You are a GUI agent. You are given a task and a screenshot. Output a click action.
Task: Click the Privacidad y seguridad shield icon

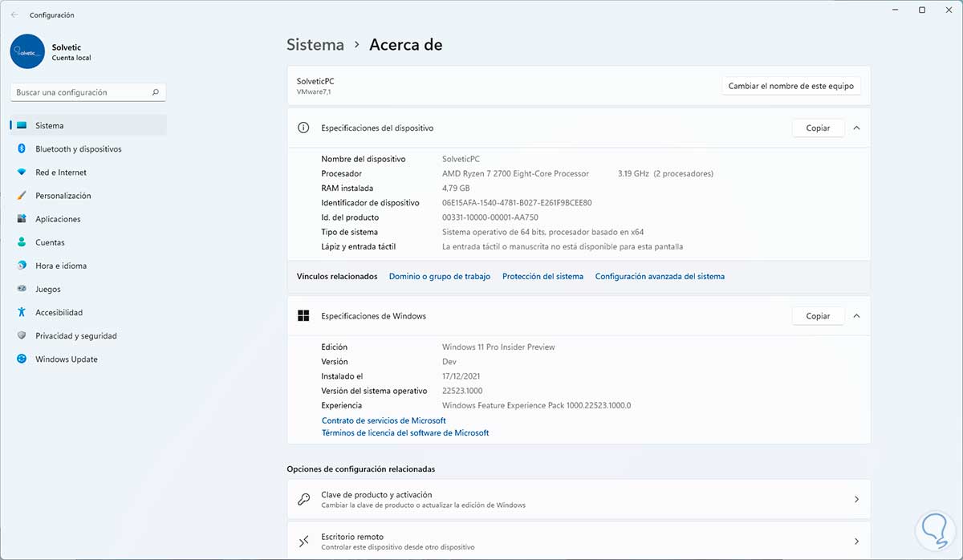pyautogui.click(x=21, y=336)
